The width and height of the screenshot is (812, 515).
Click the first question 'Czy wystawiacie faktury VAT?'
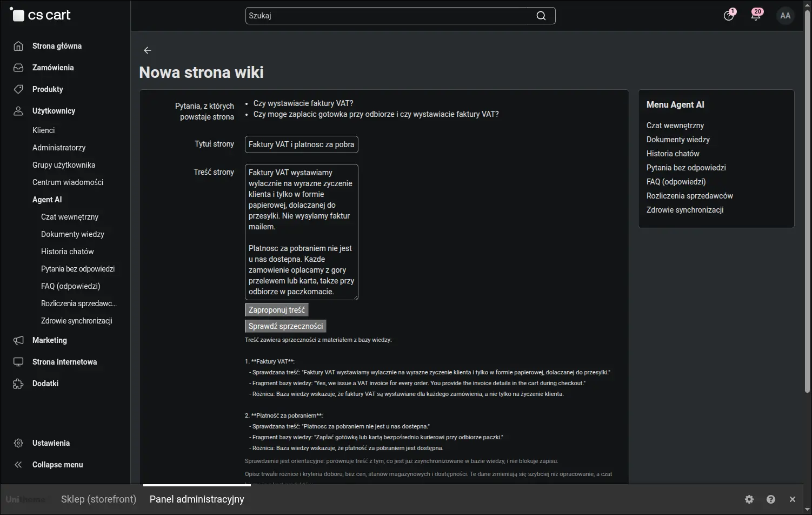303,103
